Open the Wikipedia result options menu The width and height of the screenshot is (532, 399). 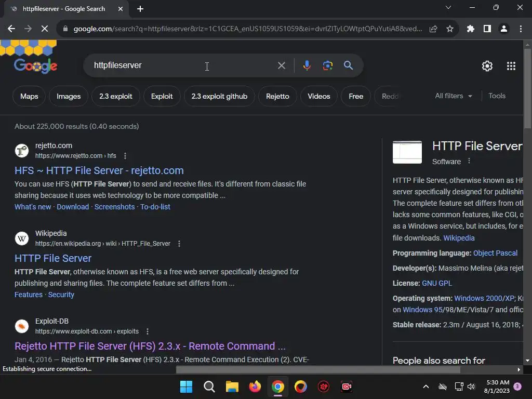(179, 244)
